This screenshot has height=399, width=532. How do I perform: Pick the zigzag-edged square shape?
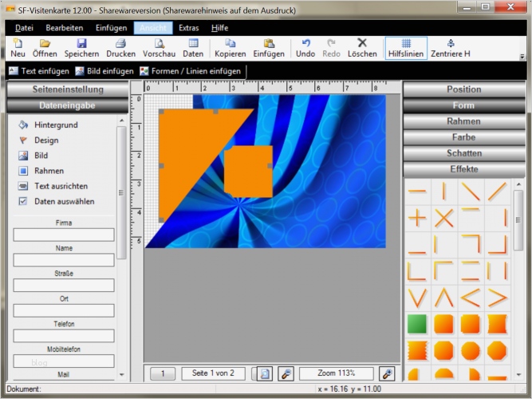(417, 351)
